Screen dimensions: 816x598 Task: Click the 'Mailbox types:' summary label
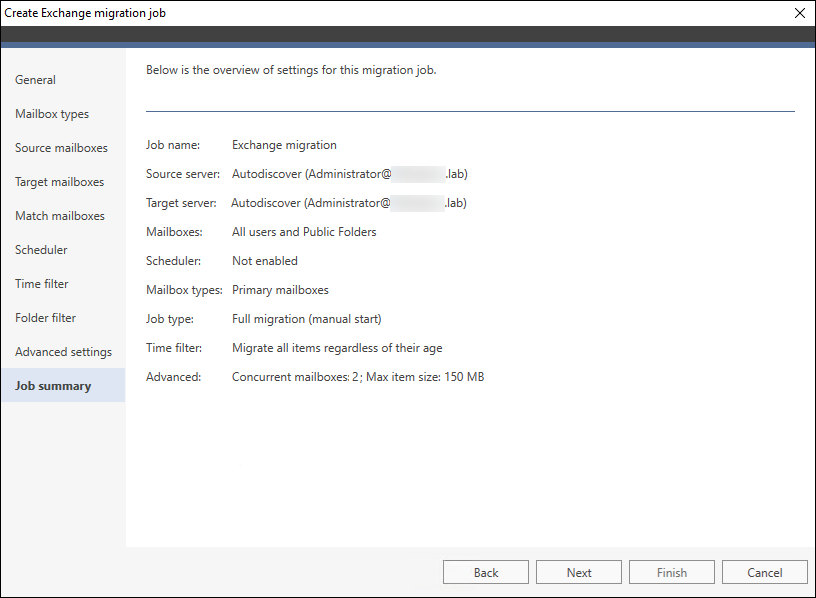184,290
